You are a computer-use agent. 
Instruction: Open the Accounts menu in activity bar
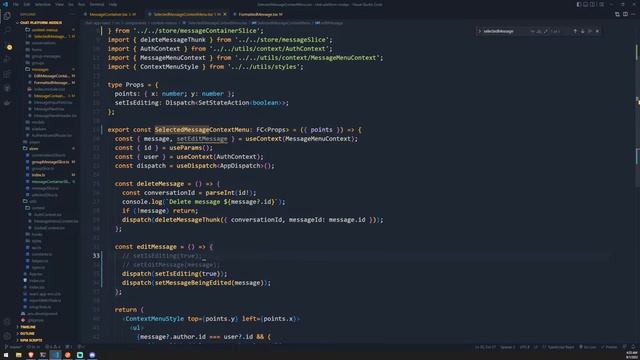[7, 322]
